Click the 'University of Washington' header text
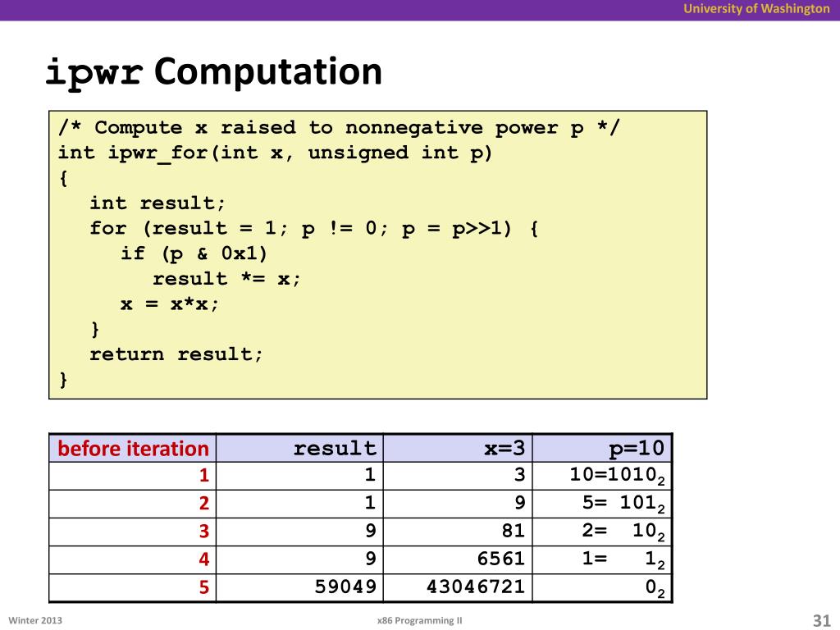 tap(756, 8)
